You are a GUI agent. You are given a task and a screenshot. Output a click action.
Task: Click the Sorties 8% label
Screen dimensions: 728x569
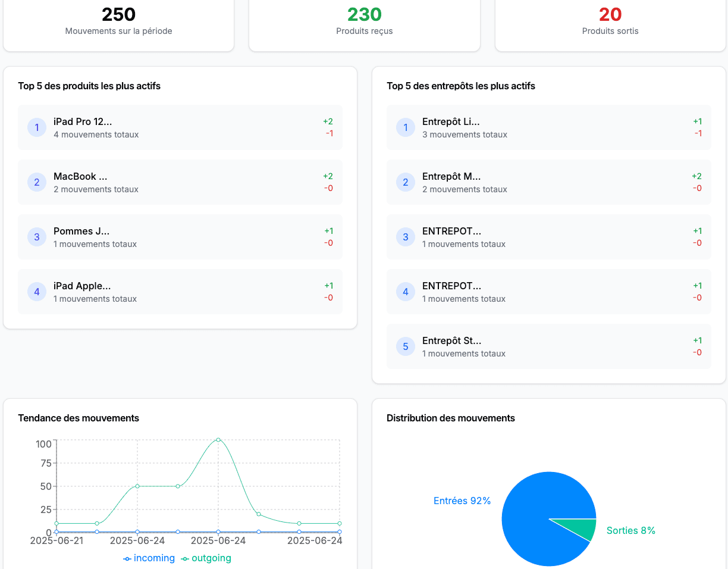click(631, 530)
